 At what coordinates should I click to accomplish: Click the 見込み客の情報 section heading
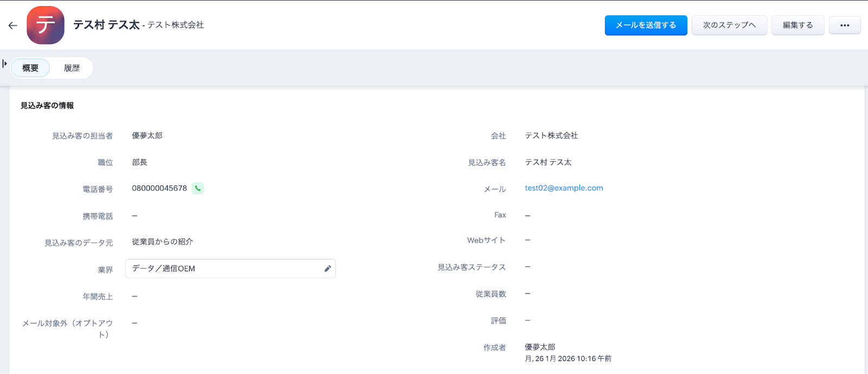(47, 105)
